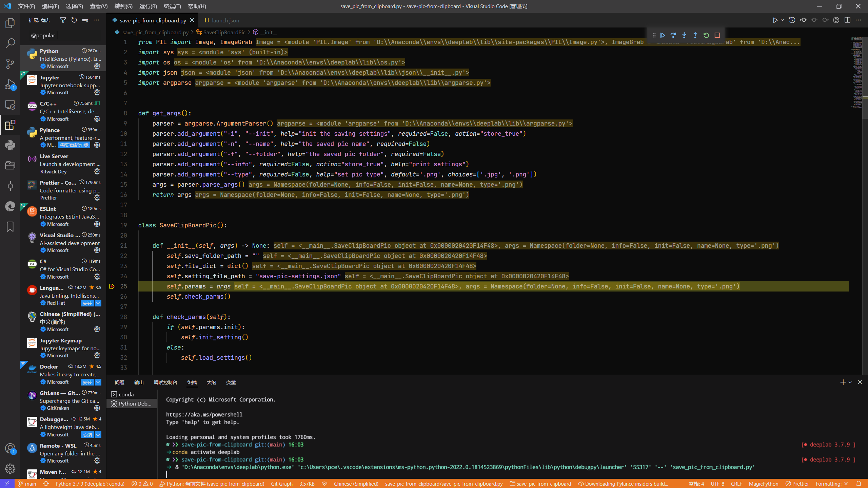Open the Source Control view
This screenshot has height=488, width=868.
(x=10, y=64)
